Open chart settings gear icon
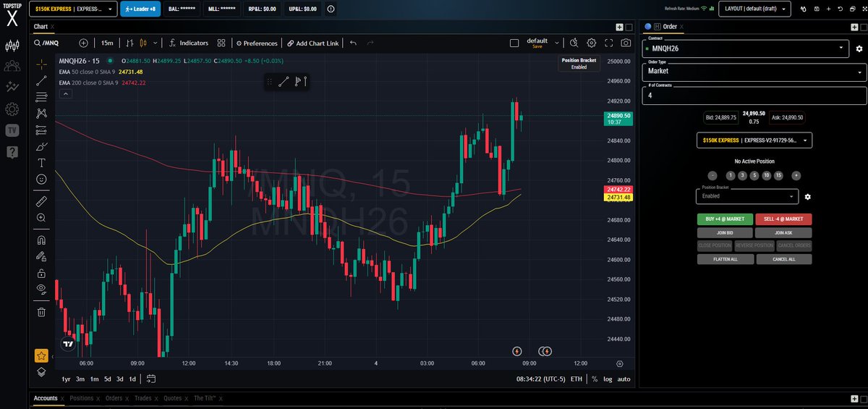Screen dimensions: 868x409 pyautogui.click(x=592, y=43)
